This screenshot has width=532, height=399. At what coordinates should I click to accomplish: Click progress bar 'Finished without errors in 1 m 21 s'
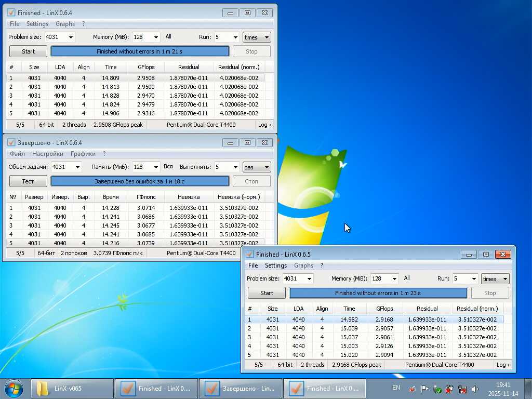(140, 51)
